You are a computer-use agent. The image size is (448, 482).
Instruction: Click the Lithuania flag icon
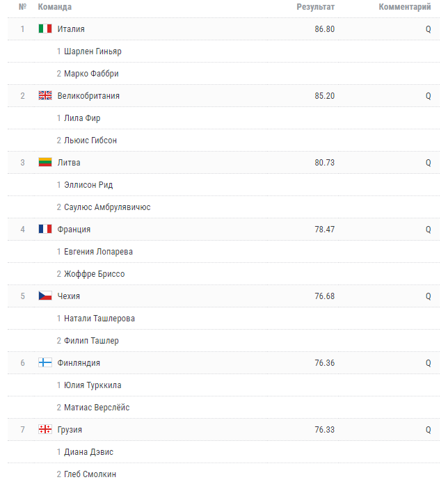pos(45,162)
